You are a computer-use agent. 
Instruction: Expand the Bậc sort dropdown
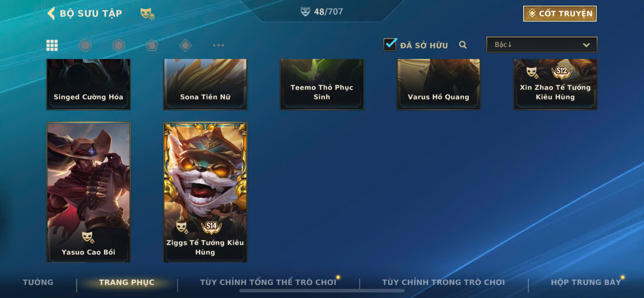click(x=542, y=45)
